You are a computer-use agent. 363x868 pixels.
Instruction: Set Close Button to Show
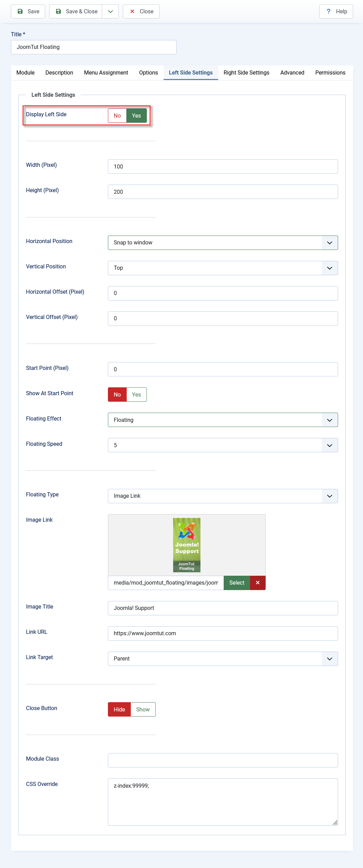pyautogui.click(x=143, y=709)
